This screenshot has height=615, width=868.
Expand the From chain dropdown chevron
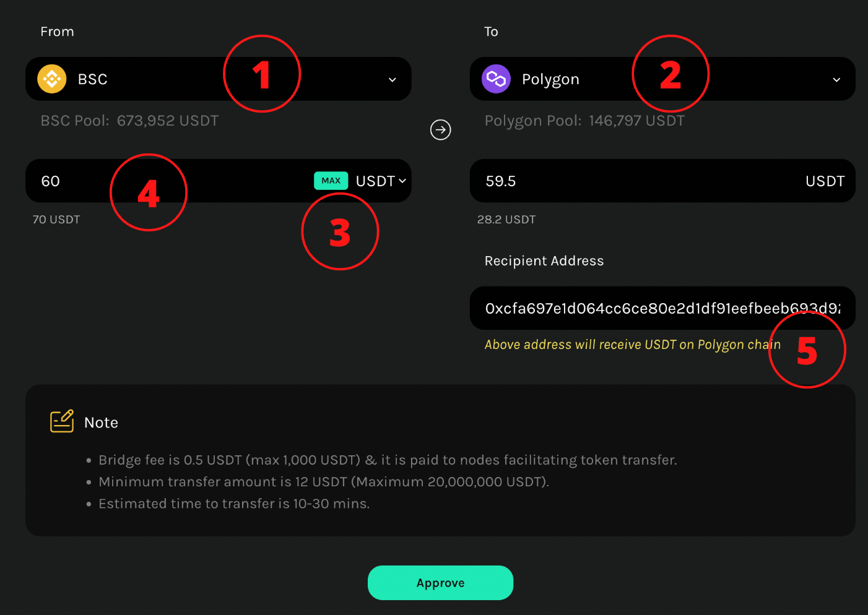point(392,80)
